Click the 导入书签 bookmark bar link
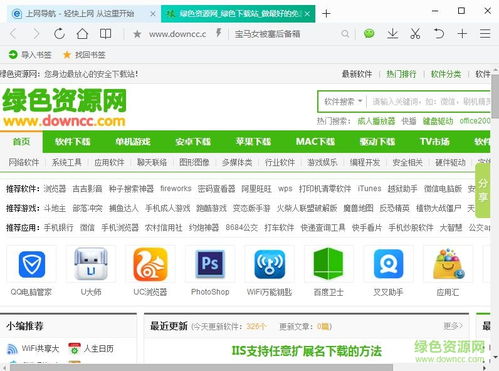Screen dimensions: 499x371 pos(30,55)
